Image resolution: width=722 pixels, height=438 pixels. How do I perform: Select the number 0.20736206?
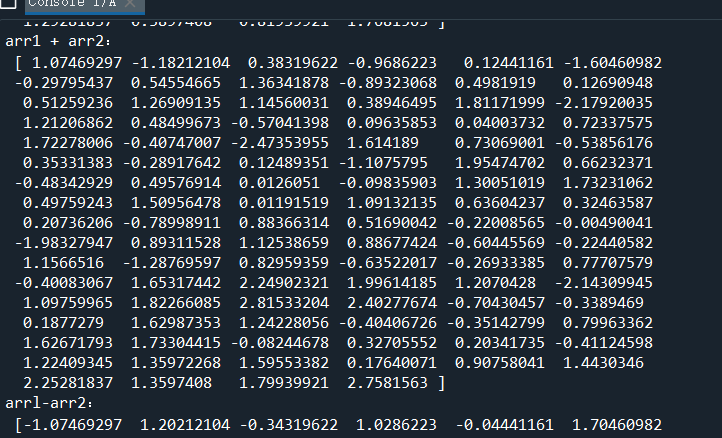[x=68, y=223]
